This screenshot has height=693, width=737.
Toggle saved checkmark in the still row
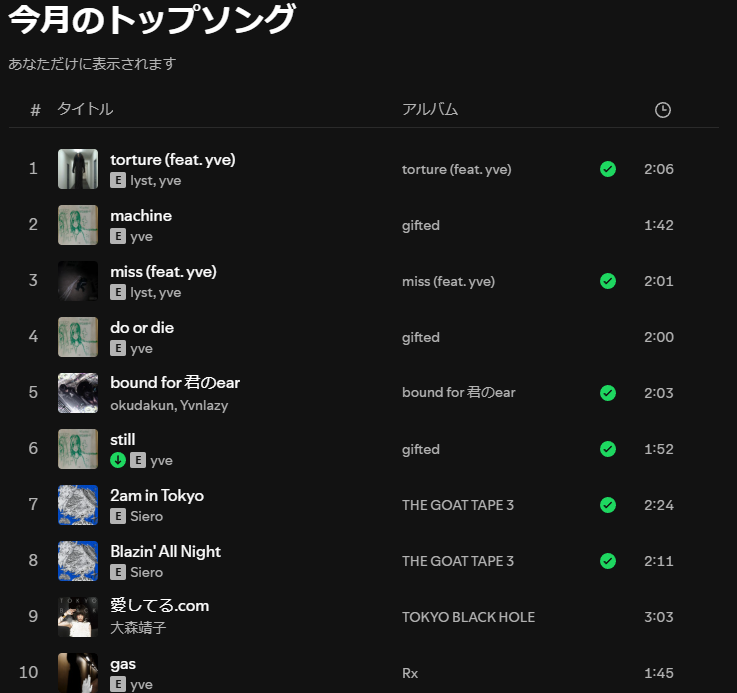pyautogui.click(x=608, y=449)
